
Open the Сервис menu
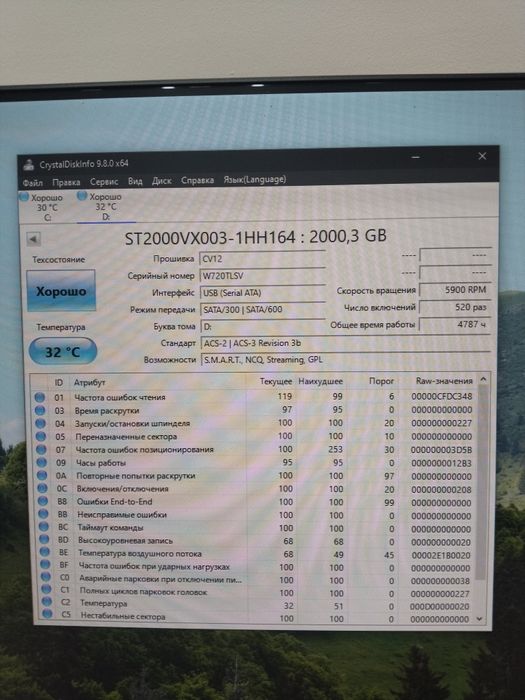click(x=104, y=182)
